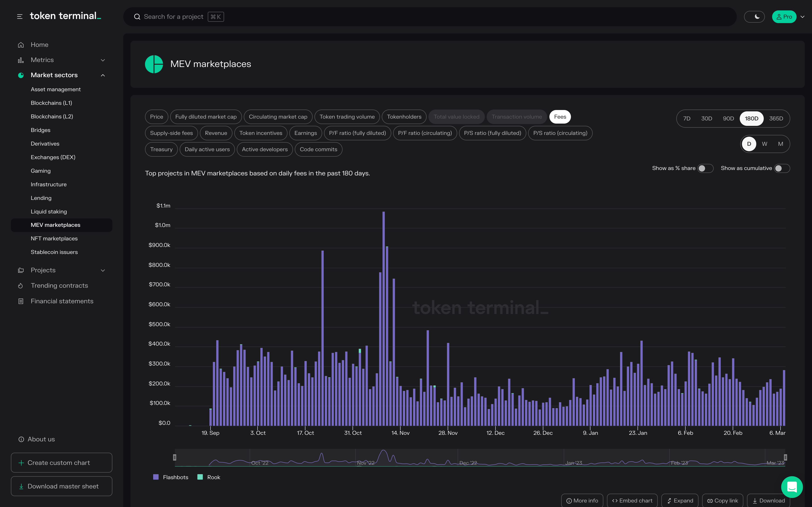Screen dimensions: 812x507
Task: Click the MEV marketplaces sector logo
Action: coord(154,64)
